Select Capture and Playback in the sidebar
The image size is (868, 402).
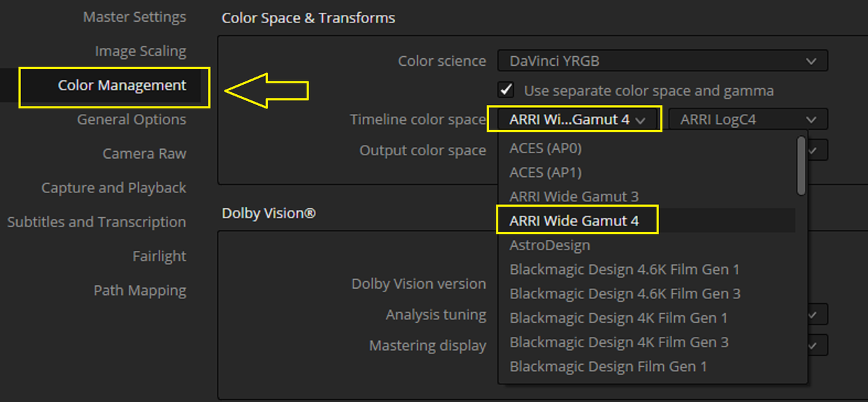(x=114, y=188)
